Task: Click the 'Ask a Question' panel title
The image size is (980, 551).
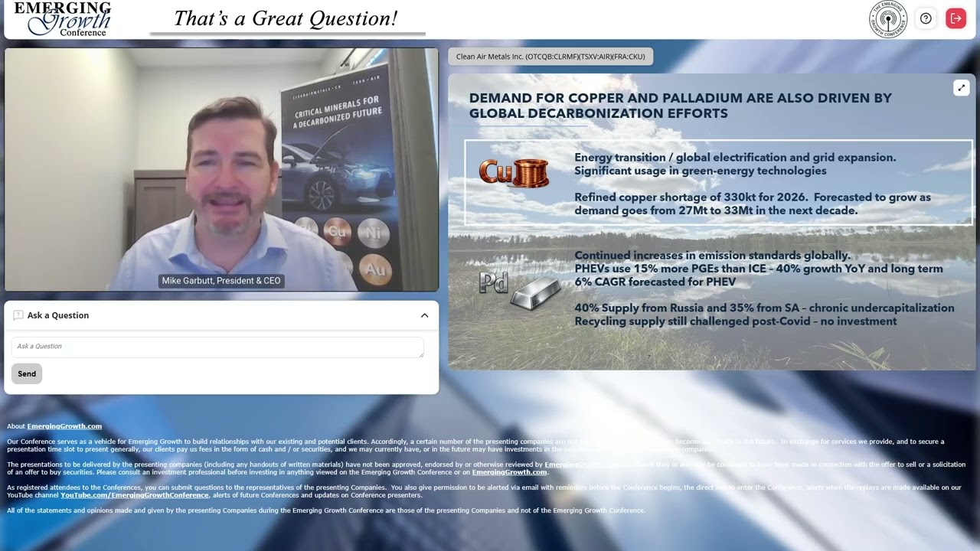Action: pyautogui.click(x=58, y=315)
